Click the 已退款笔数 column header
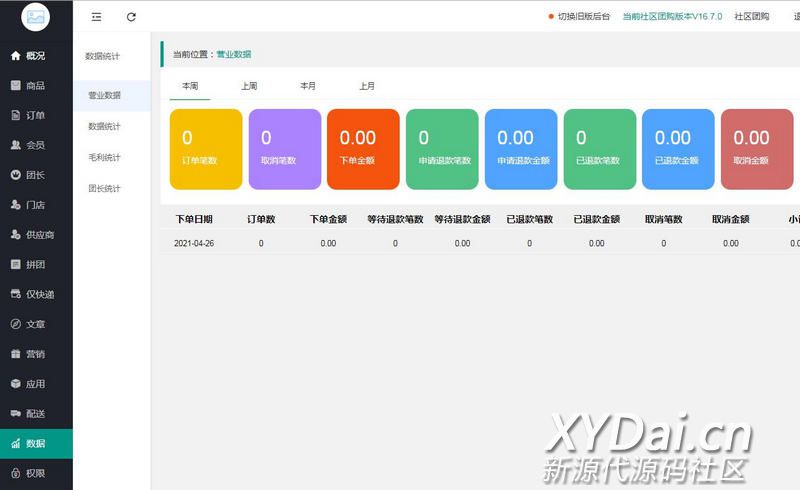Screen dimensions: 800x490 530,219
